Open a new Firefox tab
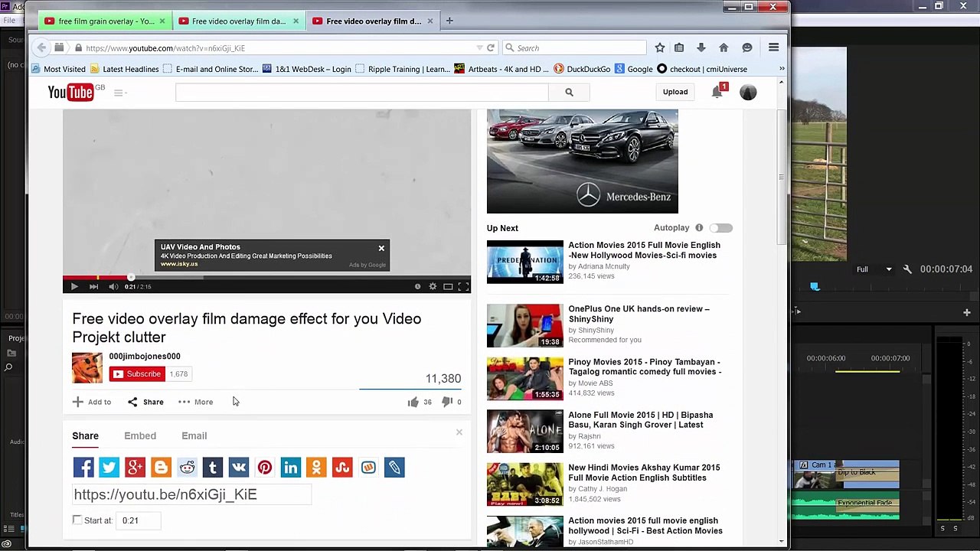This screenshot has height=551, width=980. (449, 21)
